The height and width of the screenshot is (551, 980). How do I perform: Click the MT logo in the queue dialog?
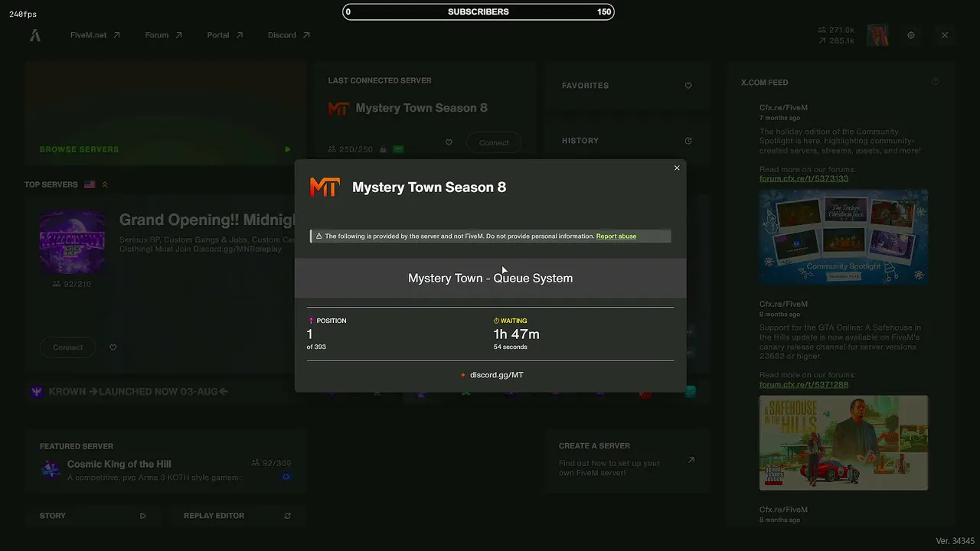tap(325, 187)
